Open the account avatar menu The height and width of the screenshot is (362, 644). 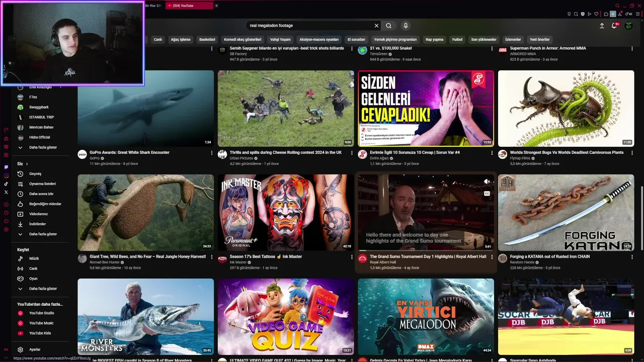(x=628, y=26)
